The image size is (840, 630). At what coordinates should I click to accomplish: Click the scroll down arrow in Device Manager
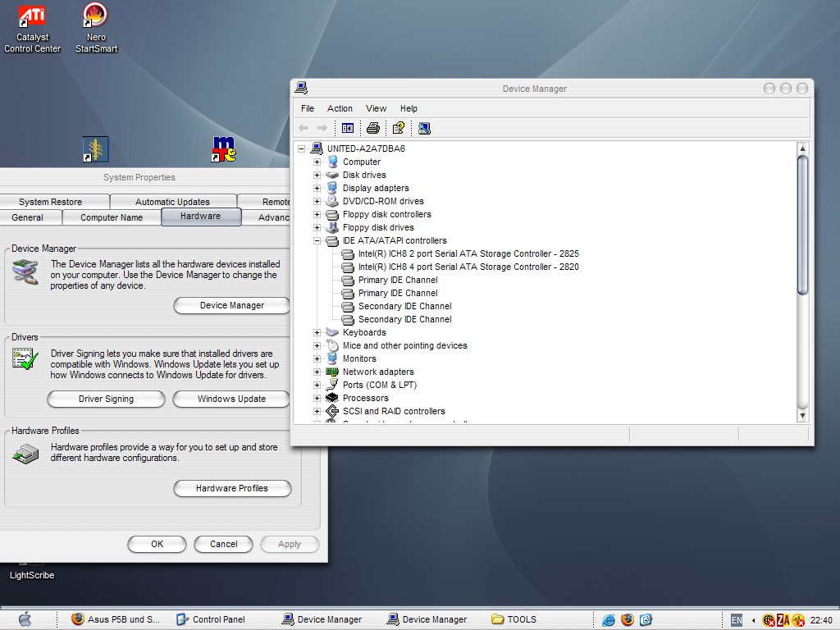coord(802,415)
